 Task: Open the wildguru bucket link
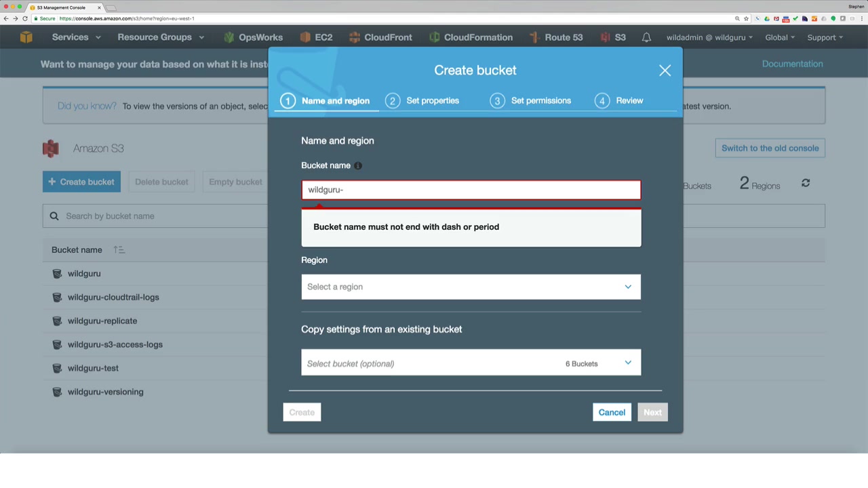tap(84, 274)
